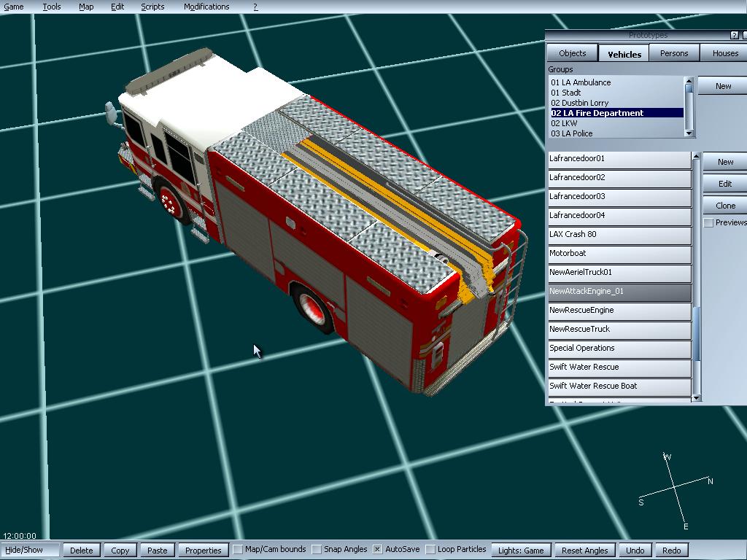Enable the Preview checkbox
Viewport: 747px width, 560px height.
[x=708, y=223]
